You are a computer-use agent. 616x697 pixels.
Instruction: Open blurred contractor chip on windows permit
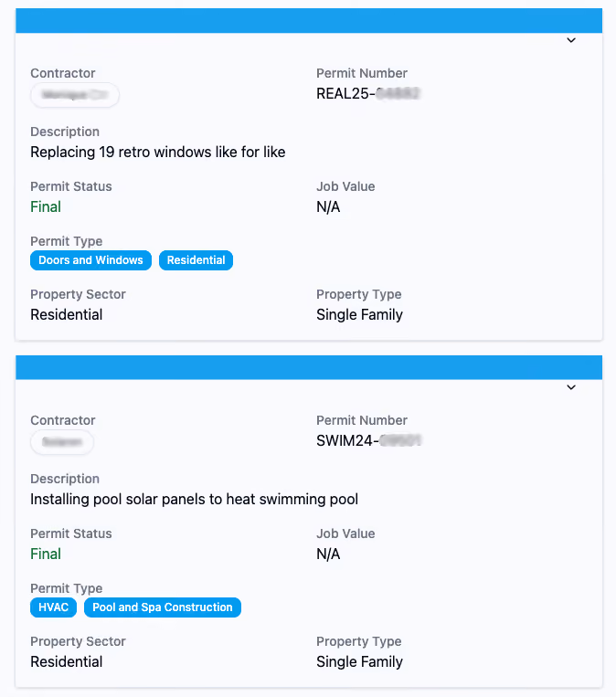pos(75,95)
